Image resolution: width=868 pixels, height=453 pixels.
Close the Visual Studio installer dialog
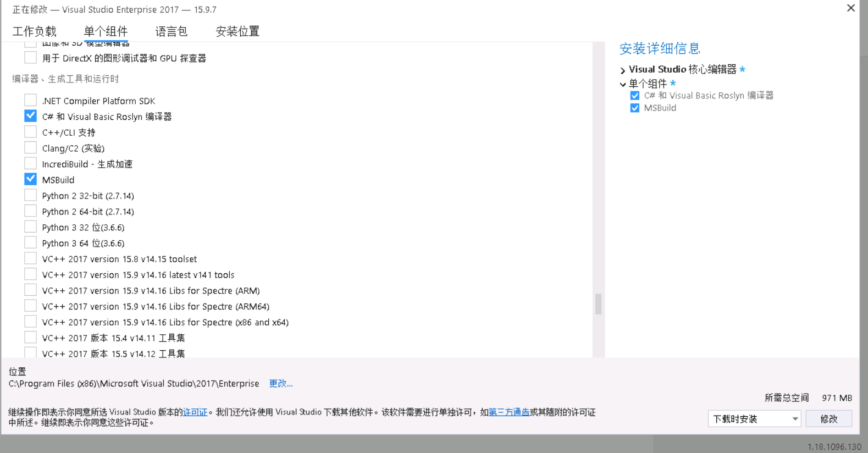point(851,8)
